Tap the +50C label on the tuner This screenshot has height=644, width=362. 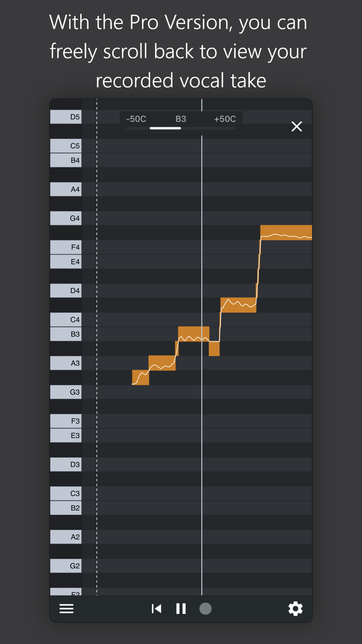(x=224, y=119)
